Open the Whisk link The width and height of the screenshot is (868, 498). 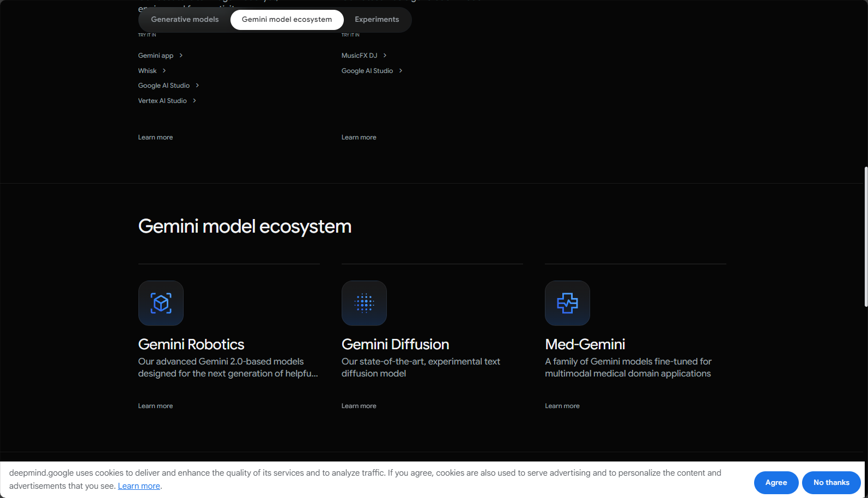click(x=147, y=71)
